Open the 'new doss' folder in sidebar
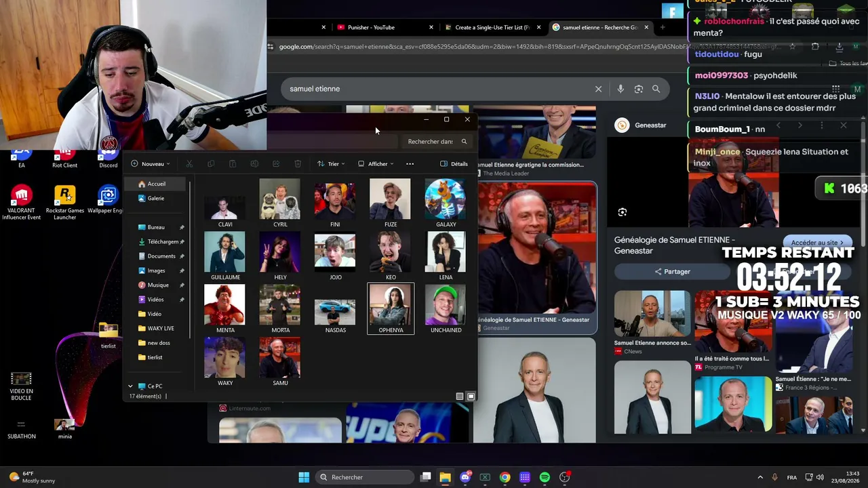This screenshot has width=868, height=488. pos(154,343)
